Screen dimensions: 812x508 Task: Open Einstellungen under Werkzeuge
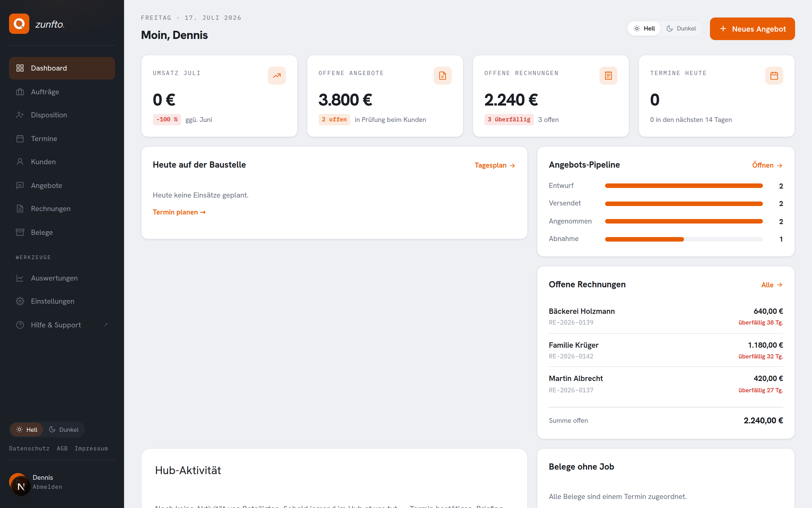point(62,301)
